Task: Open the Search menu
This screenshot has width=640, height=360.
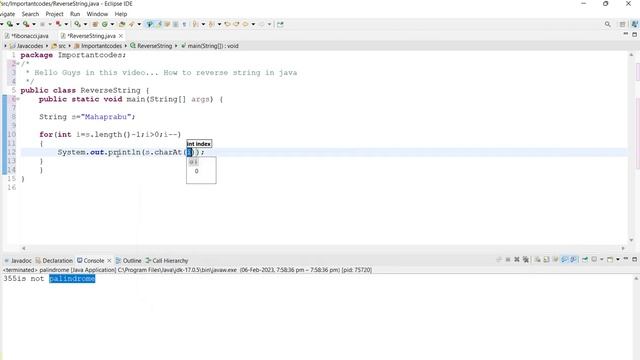Action: point(30,14)
